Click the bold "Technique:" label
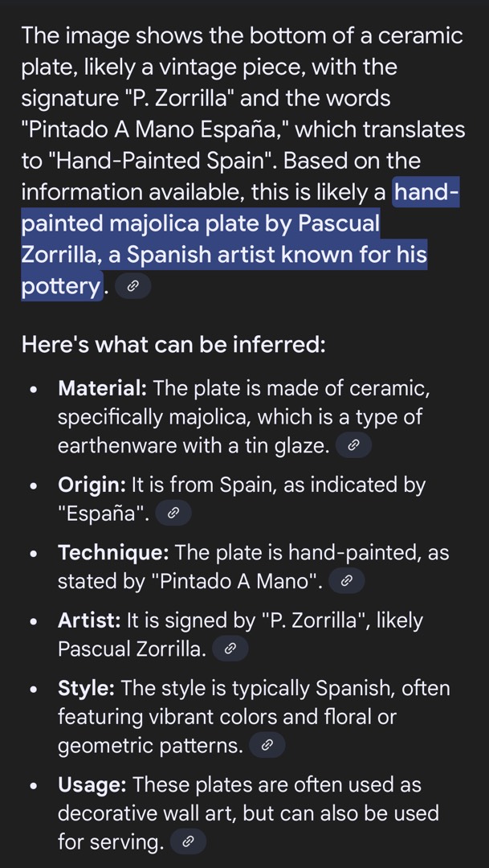489x868 pixels. (112, 553)
